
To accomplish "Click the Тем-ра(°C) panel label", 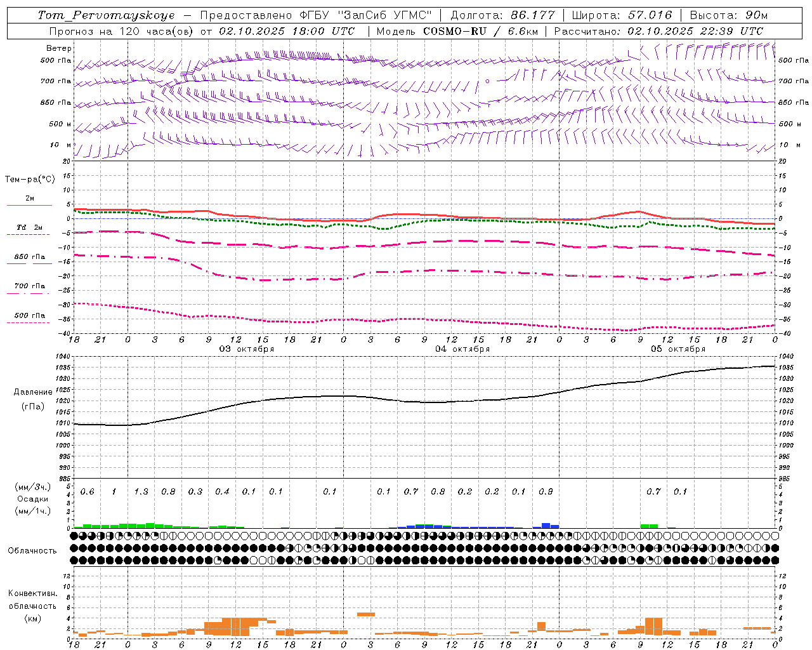I will point(30,180).
